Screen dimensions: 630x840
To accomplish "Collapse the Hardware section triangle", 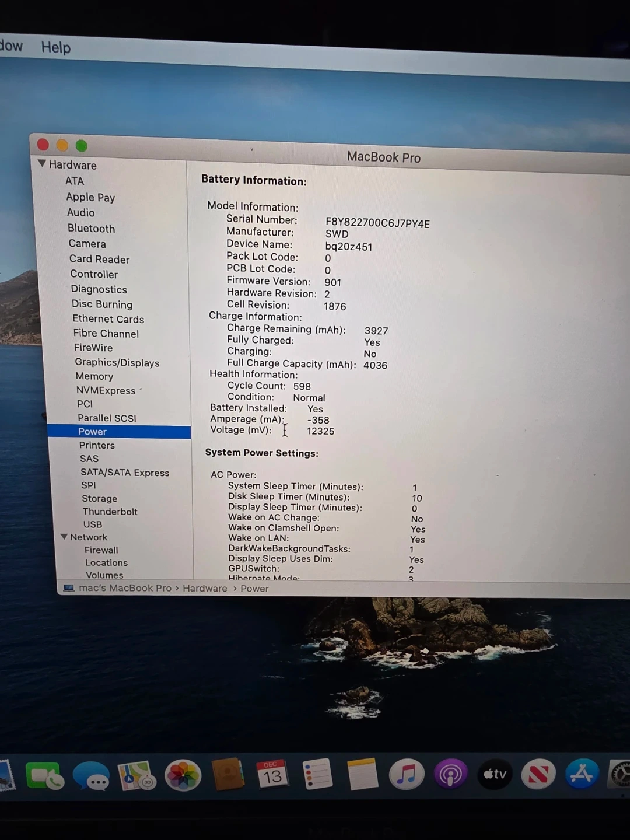I will [x=42, y=164].
